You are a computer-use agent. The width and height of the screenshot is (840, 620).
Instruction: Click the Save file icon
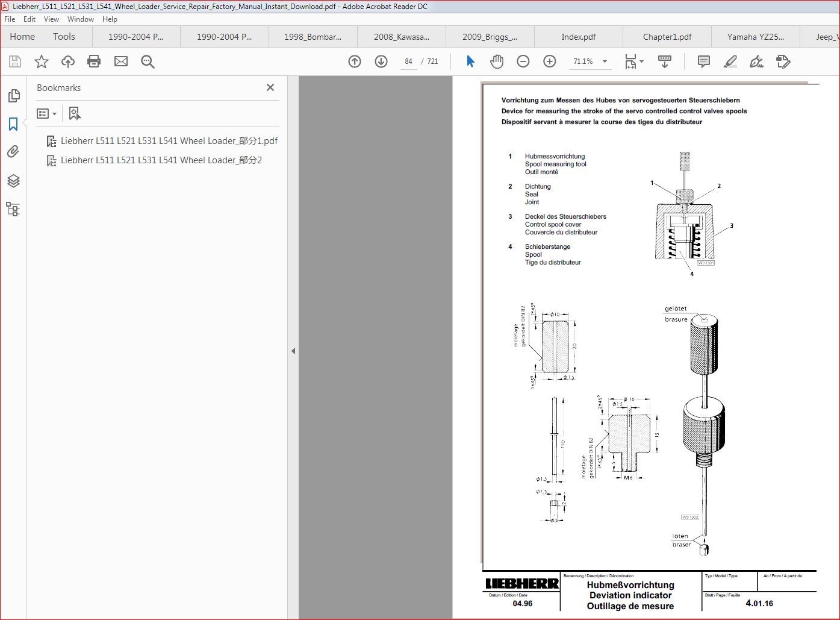click(15, 61)
